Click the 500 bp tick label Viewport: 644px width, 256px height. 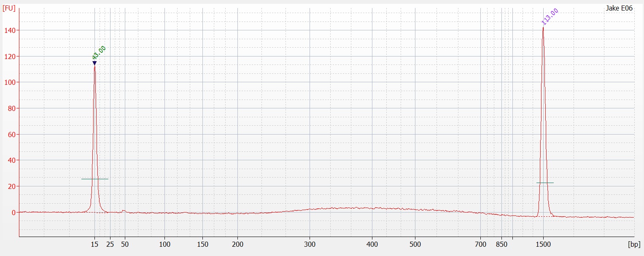click(x=415, y=244)
